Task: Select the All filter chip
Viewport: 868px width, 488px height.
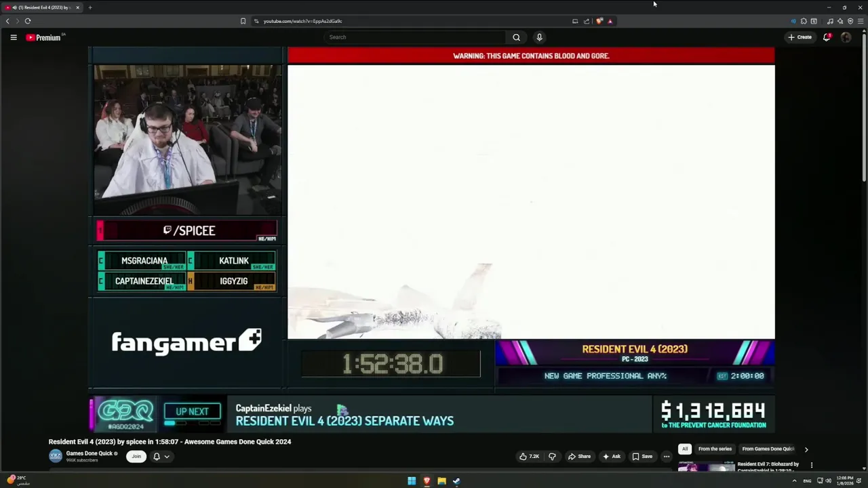Action: pyautogui.click(x=685, y=449)
